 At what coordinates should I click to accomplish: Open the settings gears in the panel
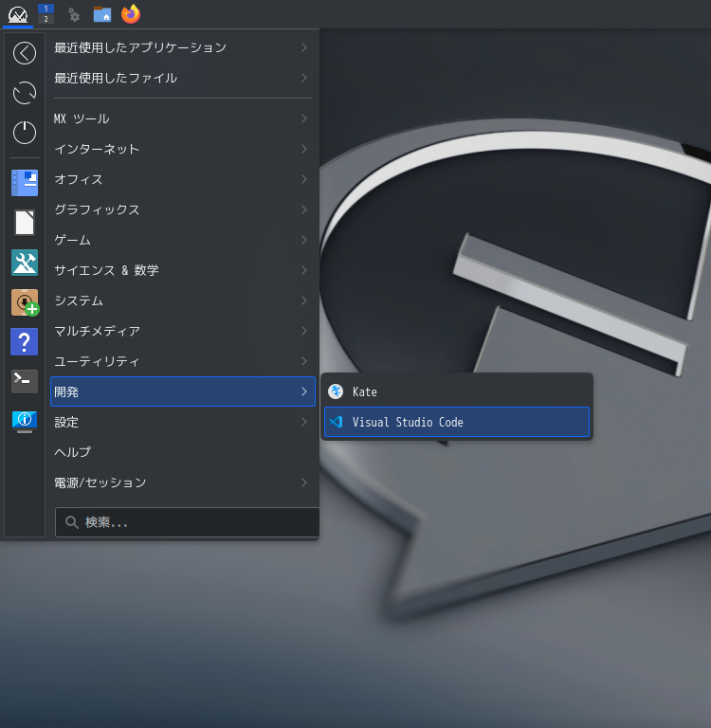pos(74,14)
